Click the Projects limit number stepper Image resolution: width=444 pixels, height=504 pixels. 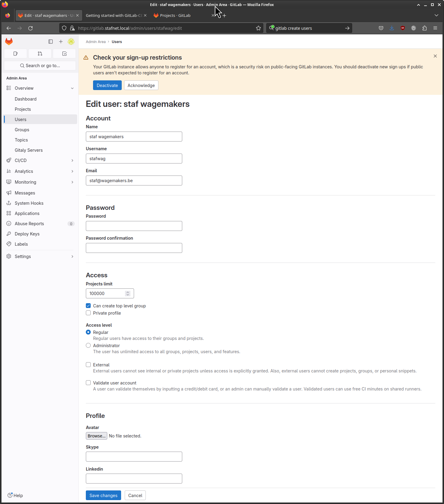128,293
